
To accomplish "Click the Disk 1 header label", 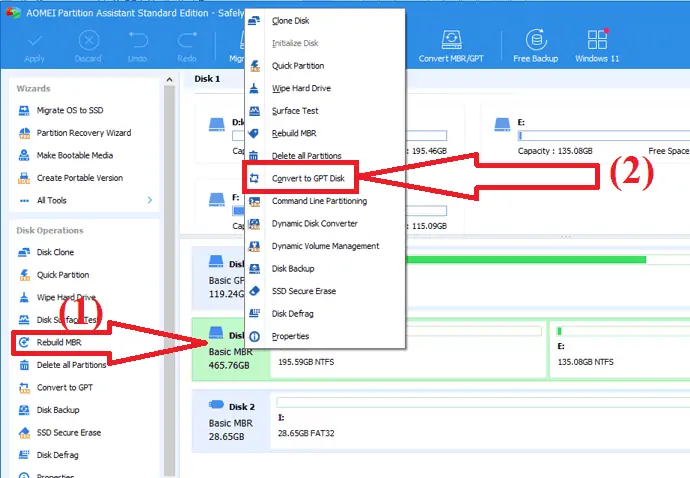I will click(207, 79).
